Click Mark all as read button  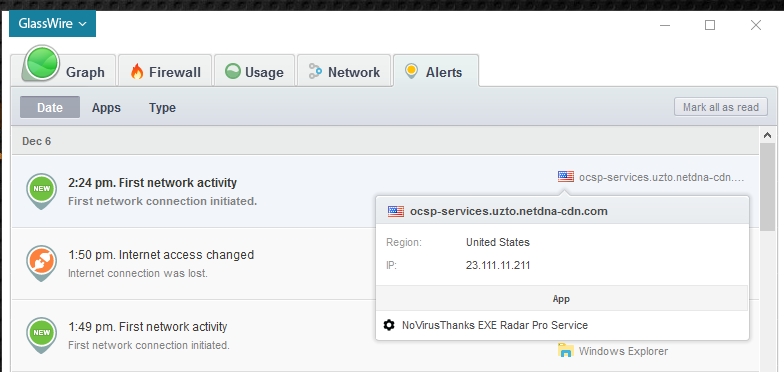pos(720,107)
